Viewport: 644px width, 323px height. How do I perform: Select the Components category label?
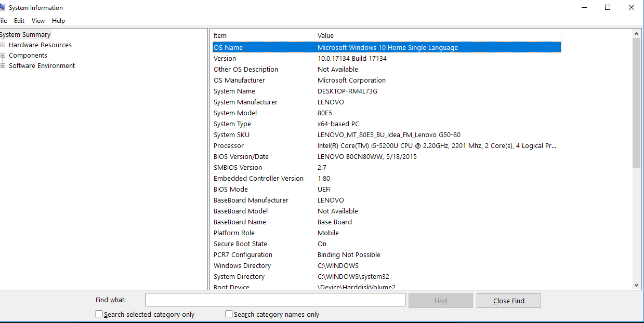tap(28, 56)
